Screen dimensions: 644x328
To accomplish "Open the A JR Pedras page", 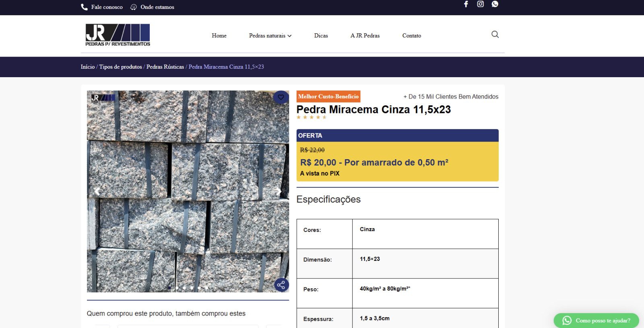I will point(365,36).
